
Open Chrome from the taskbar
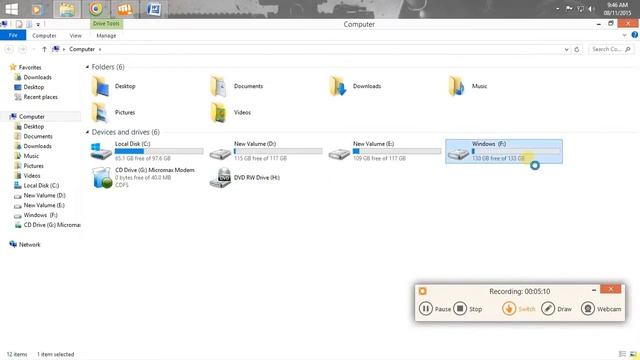[96, 9]
